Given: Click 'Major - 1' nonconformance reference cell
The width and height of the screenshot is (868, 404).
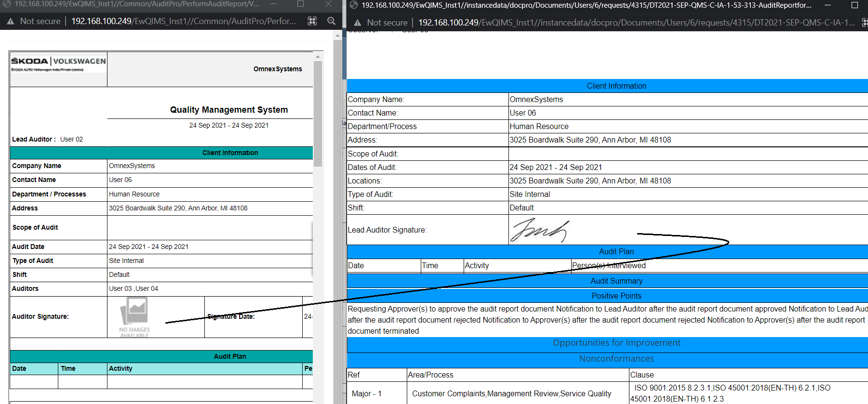Looking at the screenshot, I should (x=367, y=393).
